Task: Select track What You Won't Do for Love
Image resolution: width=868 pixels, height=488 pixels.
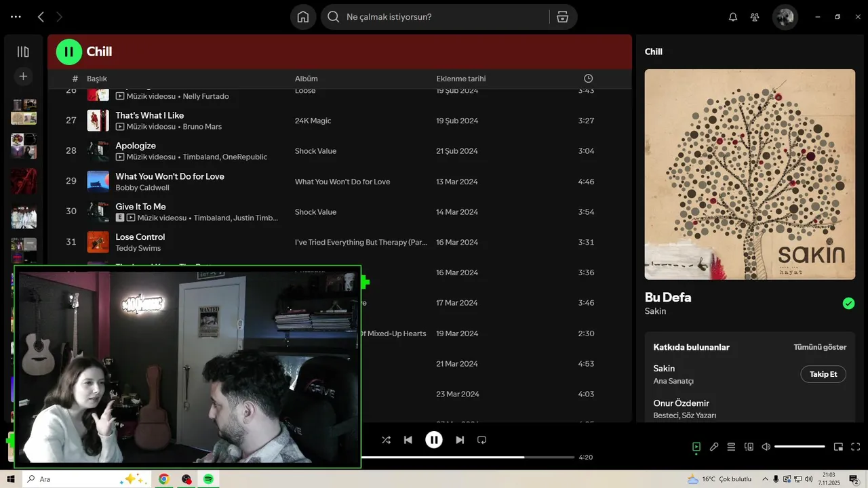Action: point(170,176)
